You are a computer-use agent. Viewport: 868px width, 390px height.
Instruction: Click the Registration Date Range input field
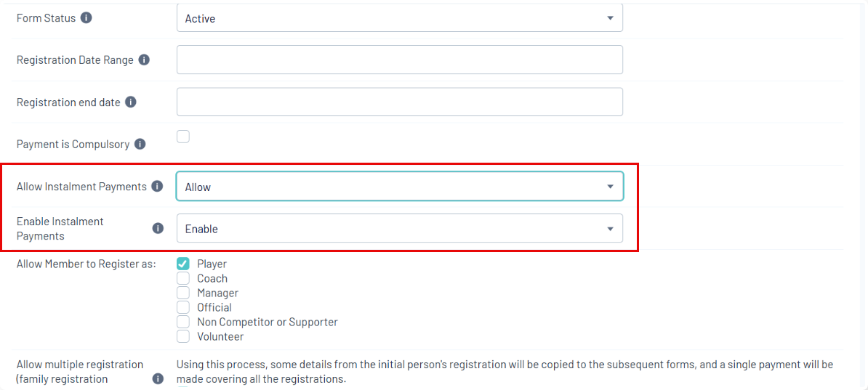pyautogui.click(x=399, y=60)
